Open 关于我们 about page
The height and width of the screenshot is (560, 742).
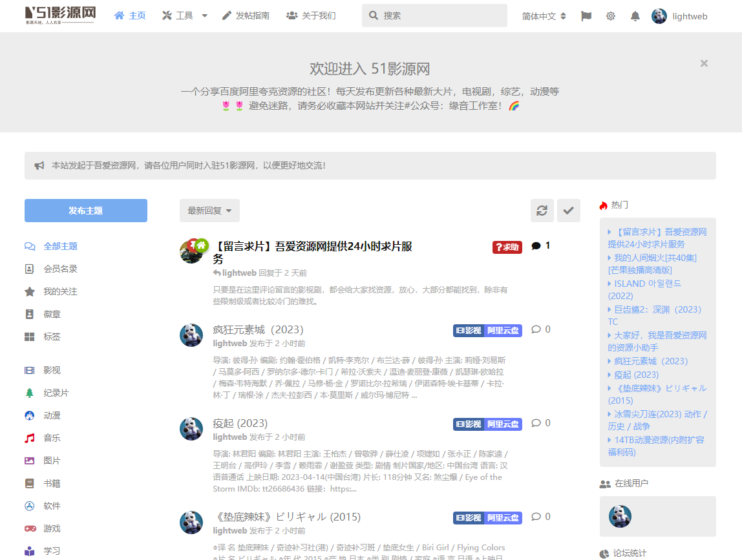[311, 16]
